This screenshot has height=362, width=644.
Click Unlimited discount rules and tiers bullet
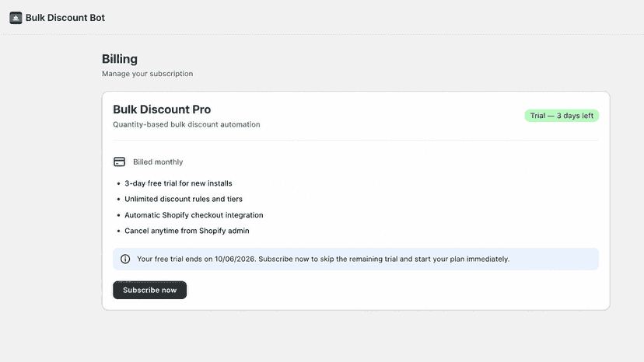pyautogui.click(x=184, y=199)
